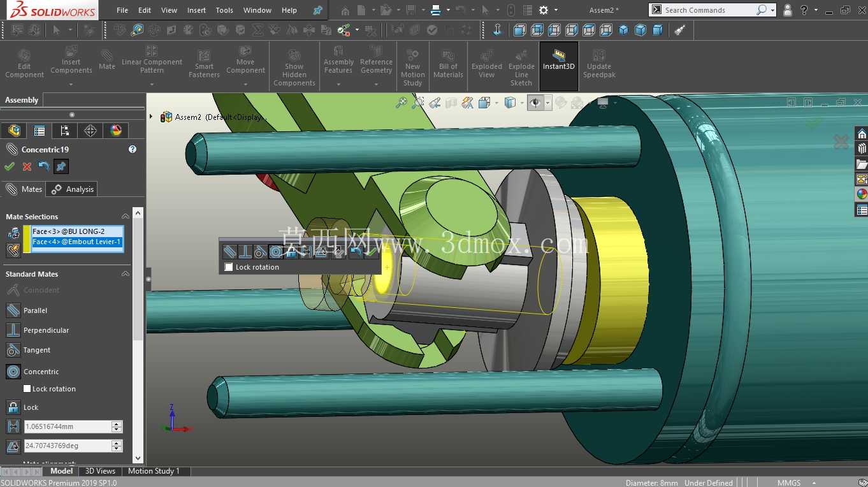Viewport: 868px width, 487px height.
Task: Click New Motion Study button
Action: [x=412, y=68]
